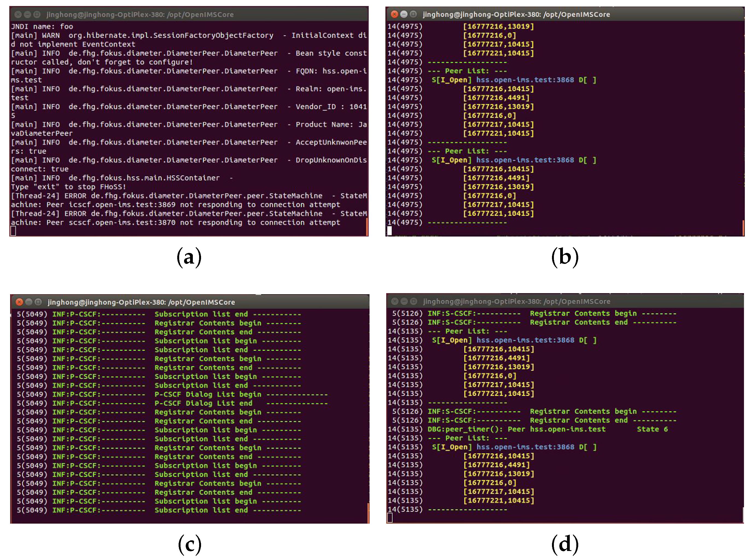The width and height of the screenshot is (750, 560).
Task: Click scrollbar thumb in HSS terminal window
Action: coord(367,226)
